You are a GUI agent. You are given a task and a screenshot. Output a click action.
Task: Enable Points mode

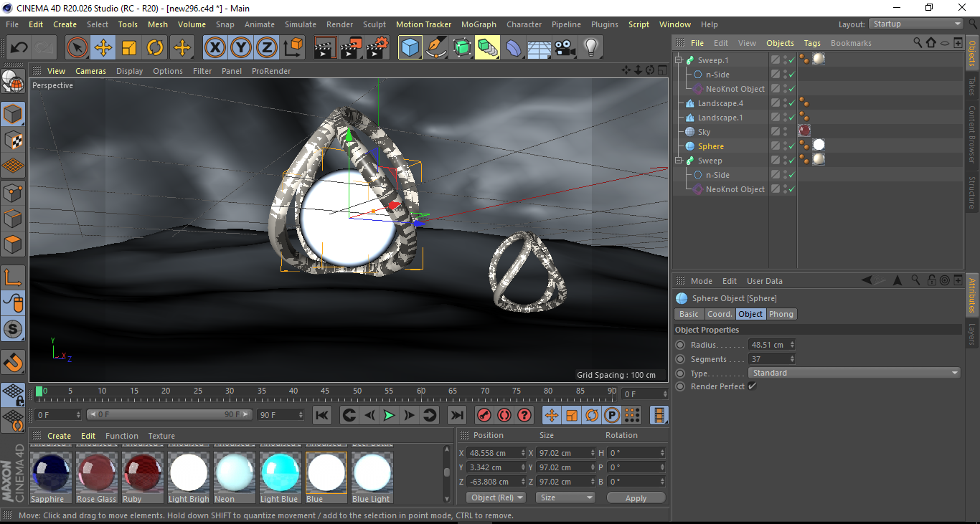coord(13,192)
